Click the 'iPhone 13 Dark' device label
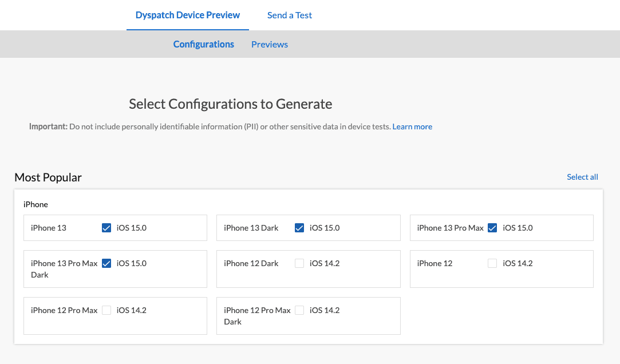The width and height of the screenshot is (620, 364). [251, 228]
